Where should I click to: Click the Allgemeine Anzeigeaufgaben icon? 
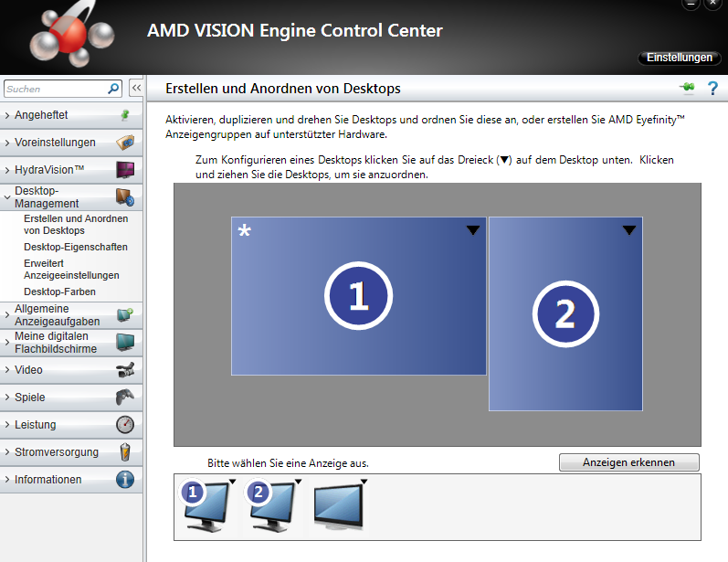click(125, 315)
